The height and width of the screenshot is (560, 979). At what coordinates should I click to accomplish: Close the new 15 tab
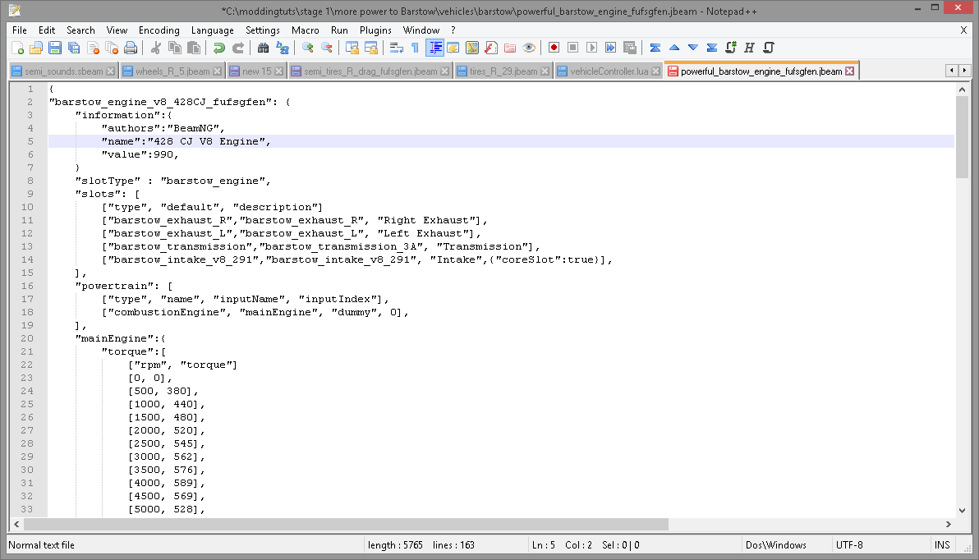click(279, 71)
